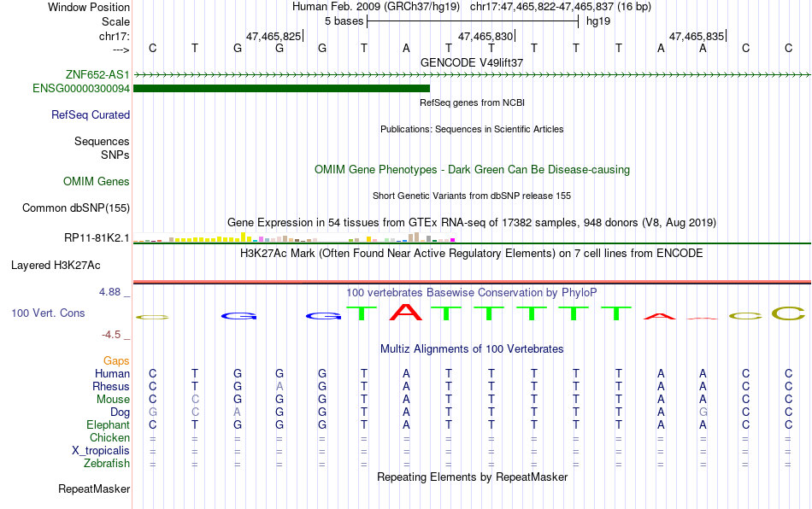
Task: Click the chr17:47,465,822-47,465,837 position text
Action: click(561, 7)
